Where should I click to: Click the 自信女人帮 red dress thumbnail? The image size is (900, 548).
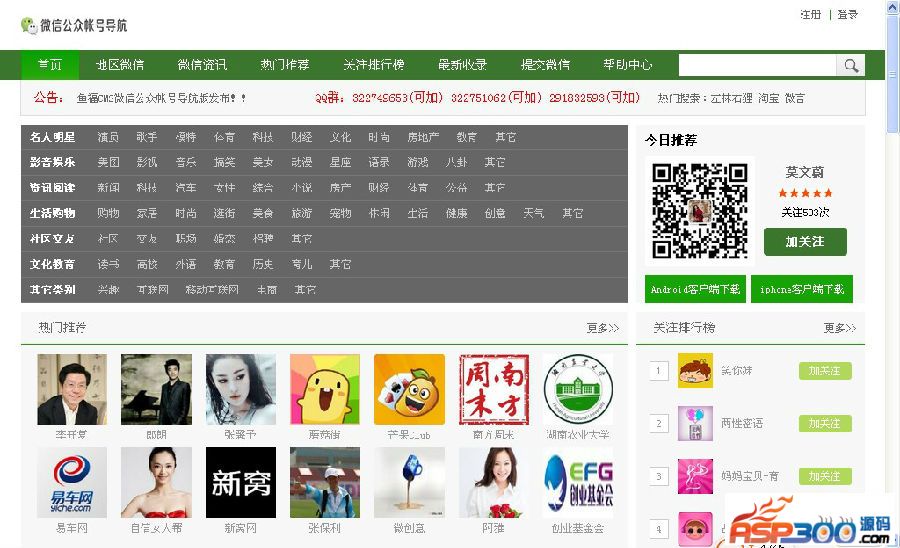coord(156,483)
